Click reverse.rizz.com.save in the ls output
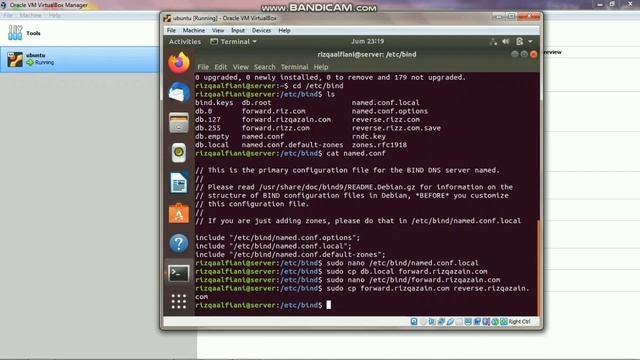This screenshot has height=360, width=640. tap(396, 128)
